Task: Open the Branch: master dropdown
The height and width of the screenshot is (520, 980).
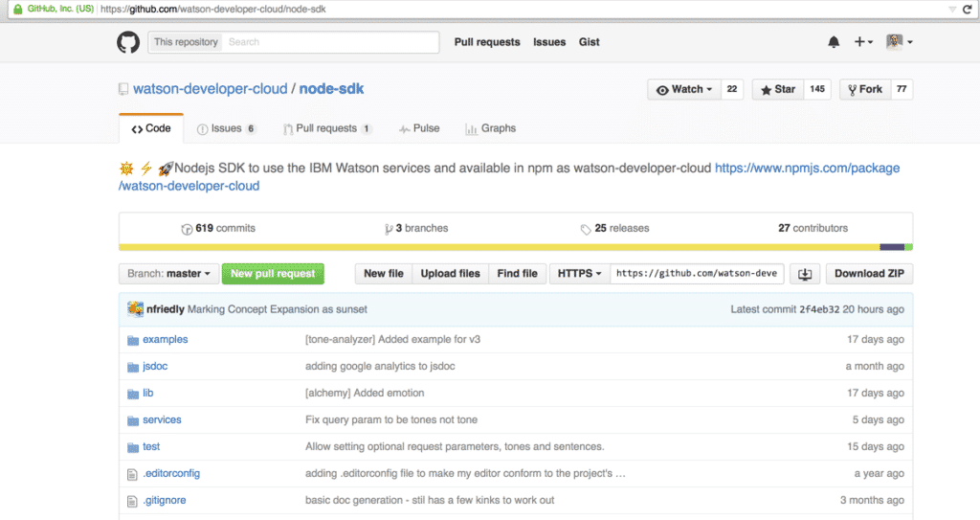Action: [168, 274]
